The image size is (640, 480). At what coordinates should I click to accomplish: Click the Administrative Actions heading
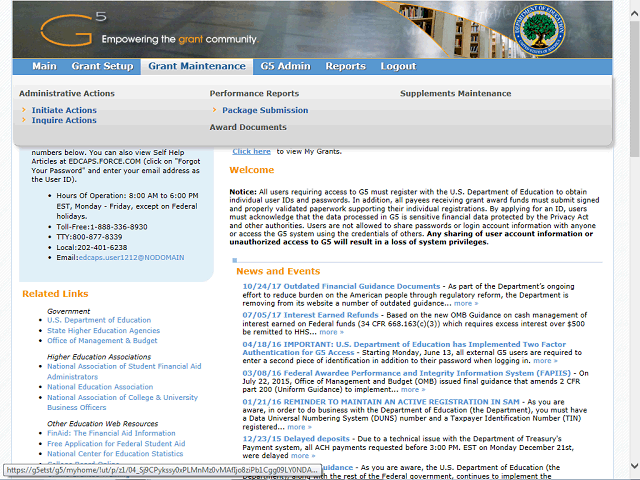click(67, 93)
